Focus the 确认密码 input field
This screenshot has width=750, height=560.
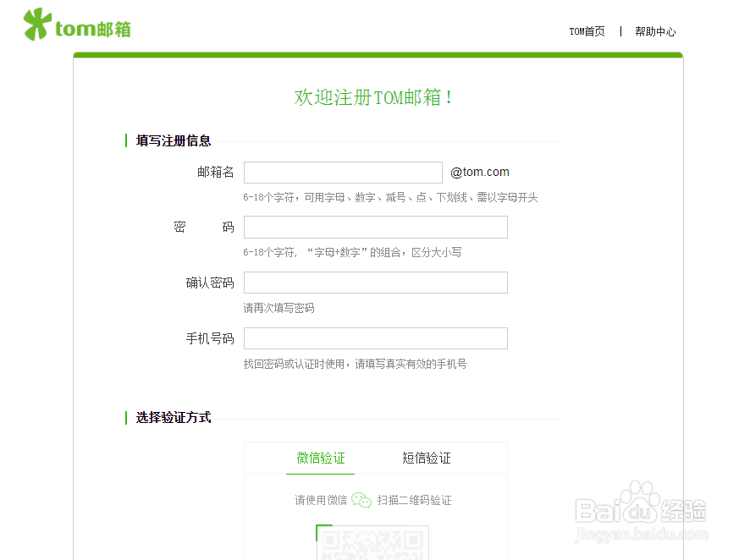pyautogui.click(x=376, y=283)
